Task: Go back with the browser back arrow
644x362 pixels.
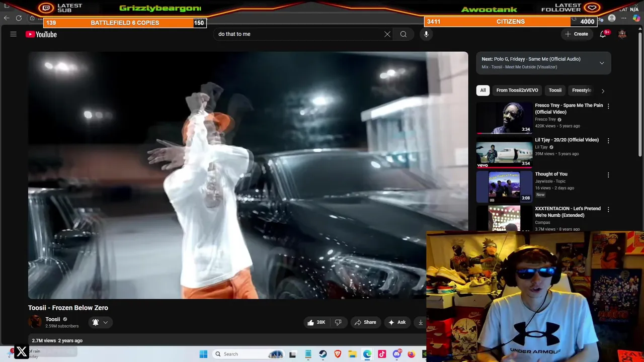Action: pyautogui.click(x=7, y=18)
